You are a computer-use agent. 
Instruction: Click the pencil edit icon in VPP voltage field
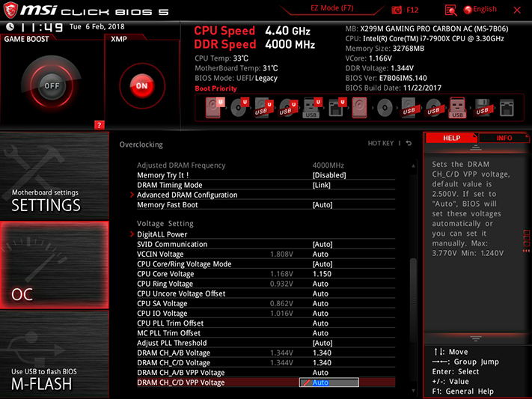(306, 383)
